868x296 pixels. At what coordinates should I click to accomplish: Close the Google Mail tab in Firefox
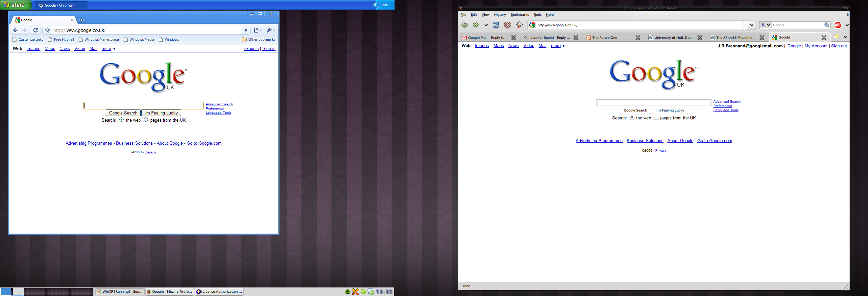514,37
